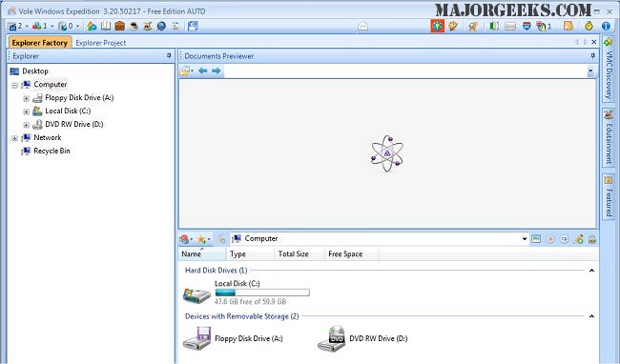Collapse Devices with Removable Storage group
The image size is (620, 364).
pos(591,316)
